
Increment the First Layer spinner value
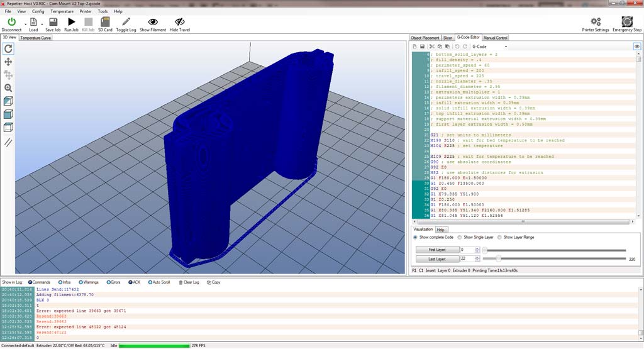tap(477, 248)
